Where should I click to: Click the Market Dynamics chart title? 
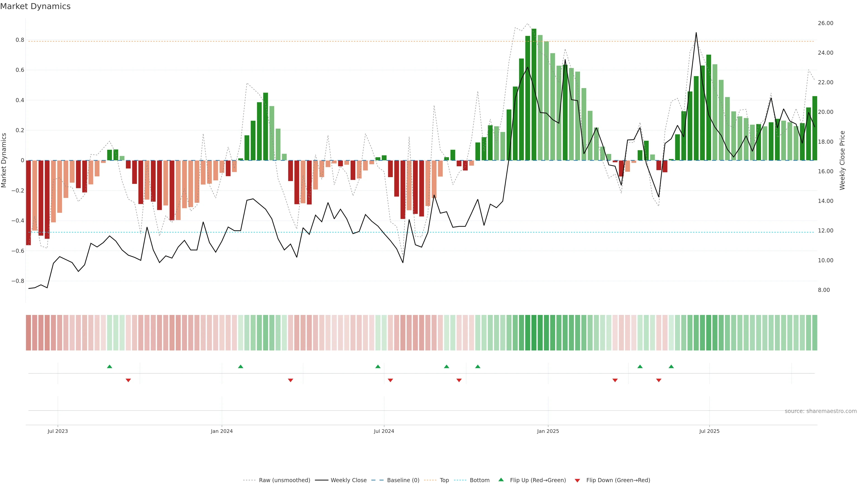(35, 6)
